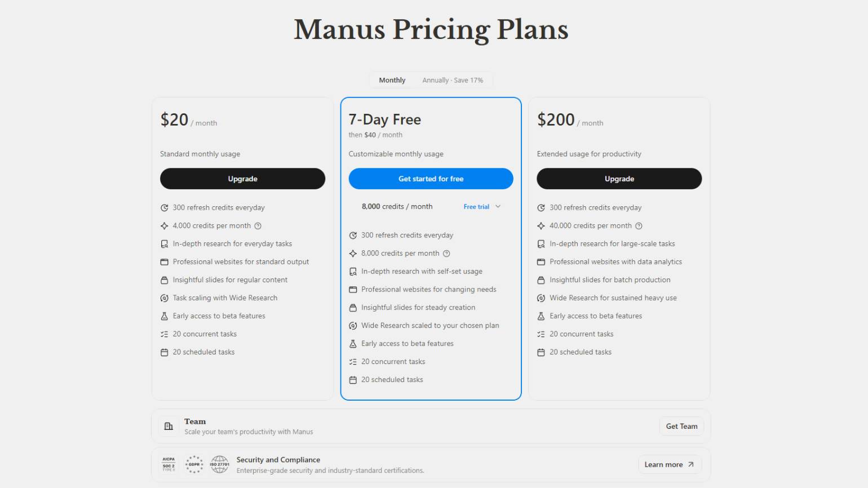868x488 pixels.
Task: Click help icon beside 8,000 credits per month
Action: 446,254
